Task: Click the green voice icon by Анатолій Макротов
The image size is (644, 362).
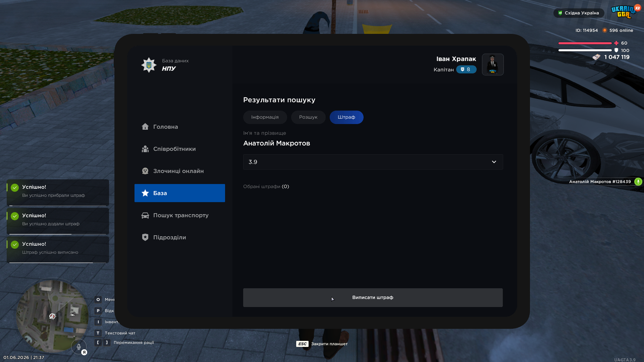Action: (x=638, y=182)
